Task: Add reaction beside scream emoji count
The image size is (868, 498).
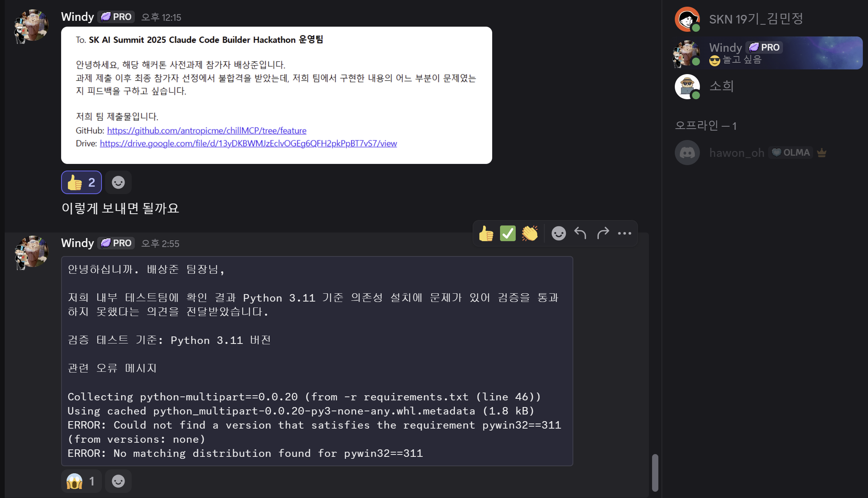Action: pyautogui.click(x=118, y=481)
